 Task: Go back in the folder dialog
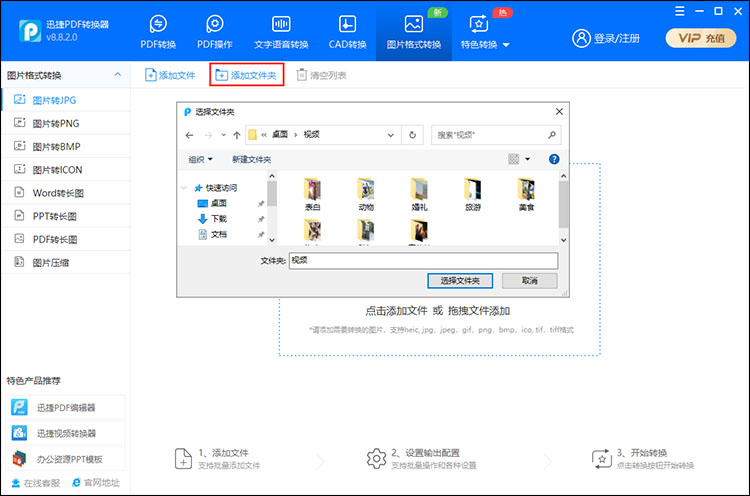(x=189, y=135)
